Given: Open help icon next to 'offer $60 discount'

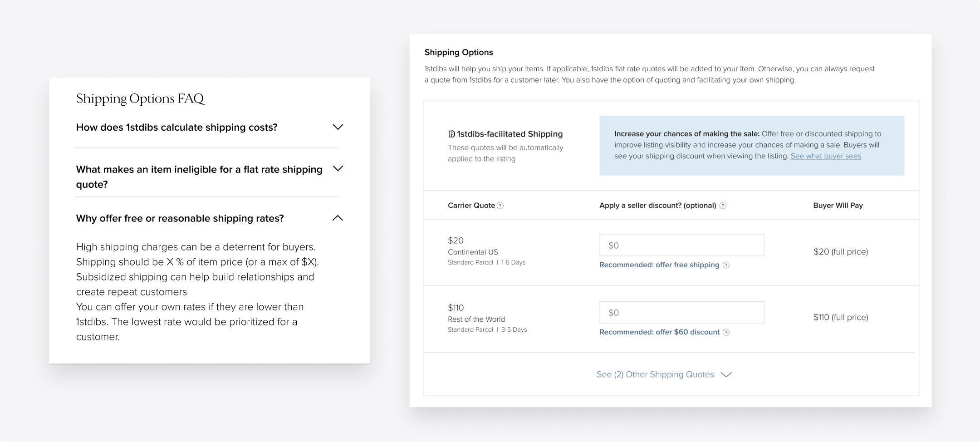Looking at the screenshot, I should click(x=726, y=332).
